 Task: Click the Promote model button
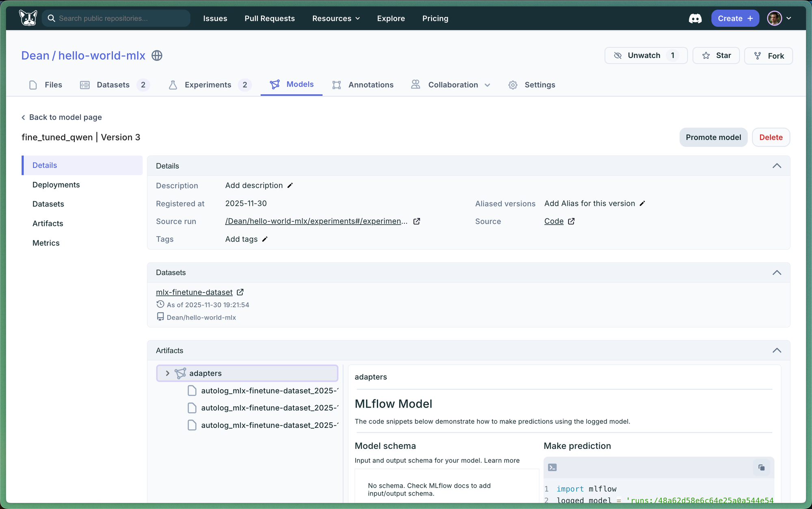point(713,137)
